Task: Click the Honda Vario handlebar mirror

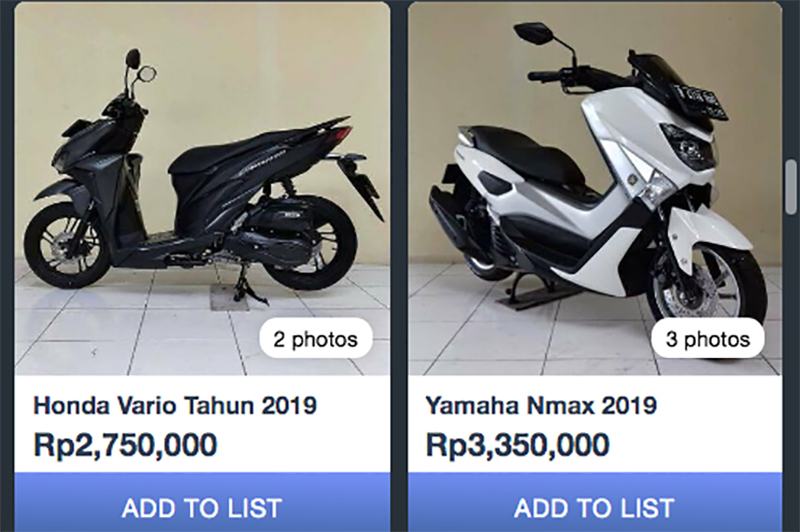Action: point(134,58)
